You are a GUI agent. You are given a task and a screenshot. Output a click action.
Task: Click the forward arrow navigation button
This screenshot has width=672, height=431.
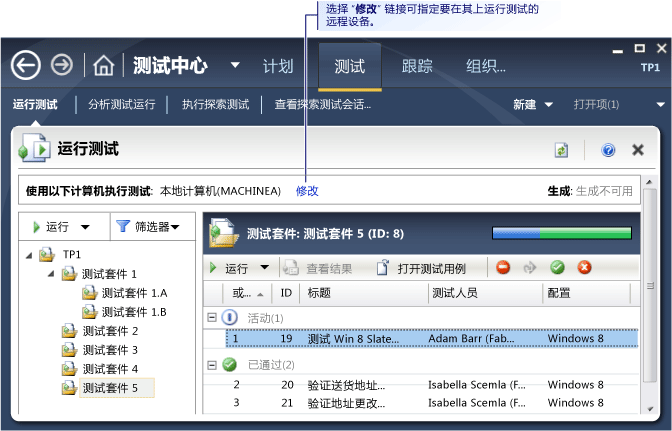coord(62,66)
